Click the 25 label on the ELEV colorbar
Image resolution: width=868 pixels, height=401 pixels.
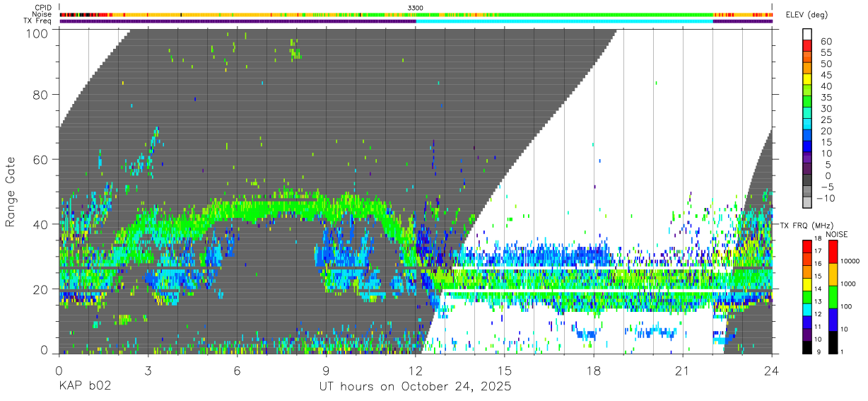click(826, 120)
